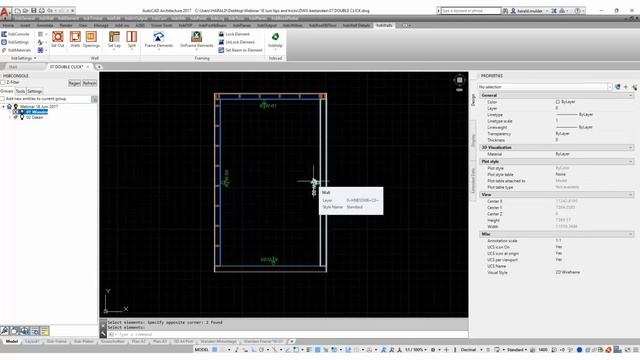Toggle lightbulb visibility of Webinar root group
640x360 pixels.
(x=16, y=107)
